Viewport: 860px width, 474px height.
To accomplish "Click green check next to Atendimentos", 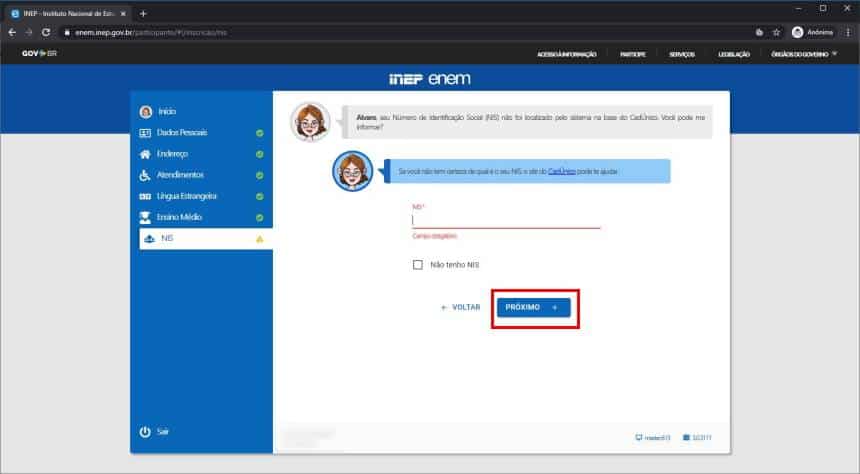I will (260, 176).
